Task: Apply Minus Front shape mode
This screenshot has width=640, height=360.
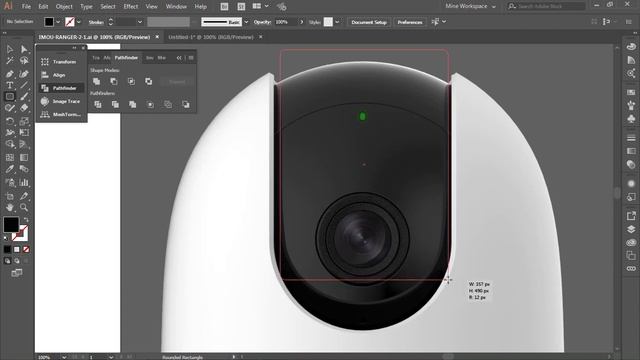Action: pos(114,82)
